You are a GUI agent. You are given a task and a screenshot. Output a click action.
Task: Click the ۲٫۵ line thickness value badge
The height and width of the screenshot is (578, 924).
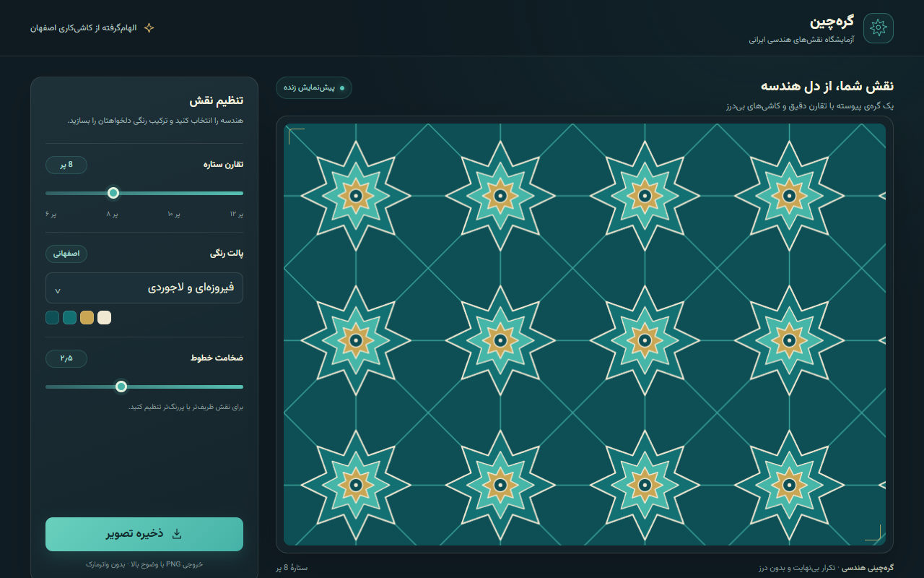point(66,358)
